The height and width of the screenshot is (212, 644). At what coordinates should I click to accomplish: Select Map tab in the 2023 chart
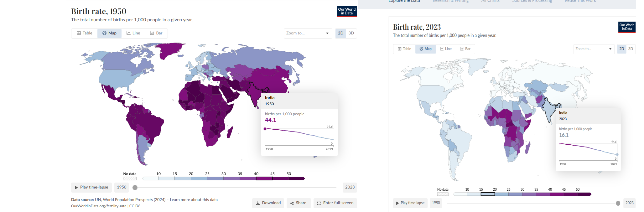(426, 49)
